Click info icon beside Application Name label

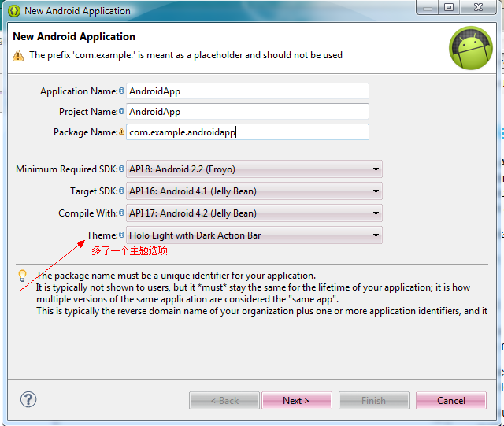[121, 91]
